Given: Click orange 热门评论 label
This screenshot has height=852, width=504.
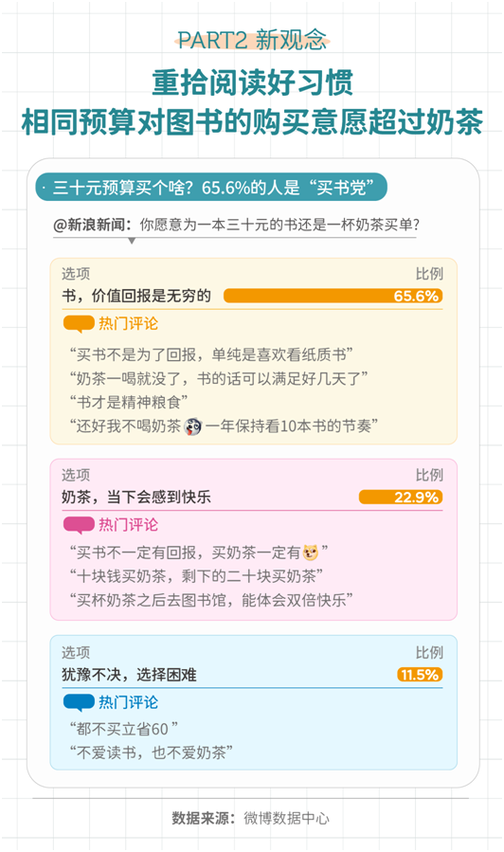Looking at the screenshot, I should coord(128,324).
